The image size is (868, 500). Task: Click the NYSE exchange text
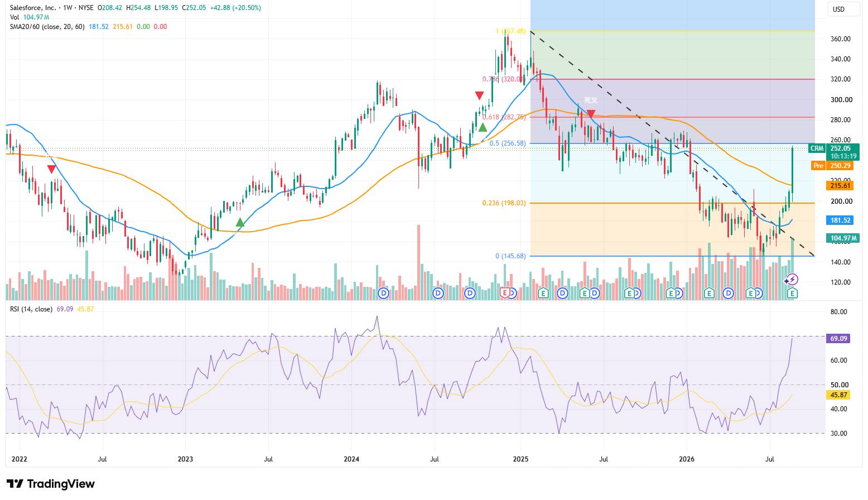pos(86,8)
